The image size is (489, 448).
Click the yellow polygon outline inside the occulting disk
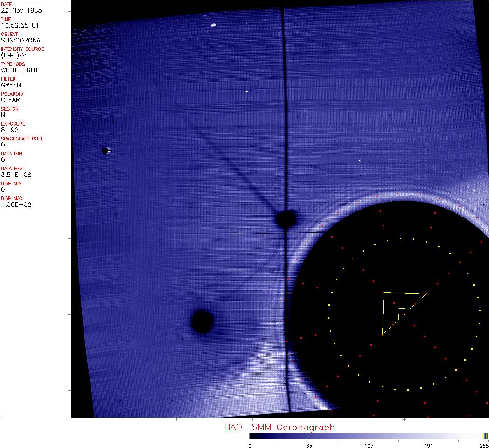tap(383, 313)
